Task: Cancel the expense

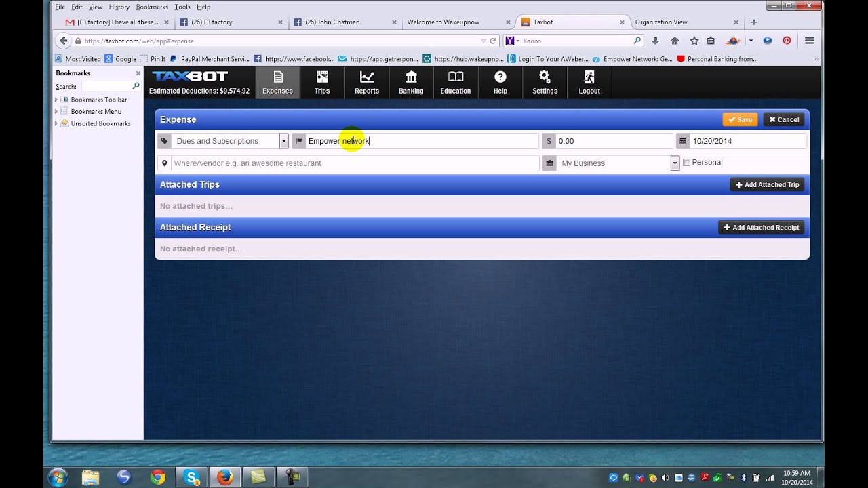Action: coord(784,119)
